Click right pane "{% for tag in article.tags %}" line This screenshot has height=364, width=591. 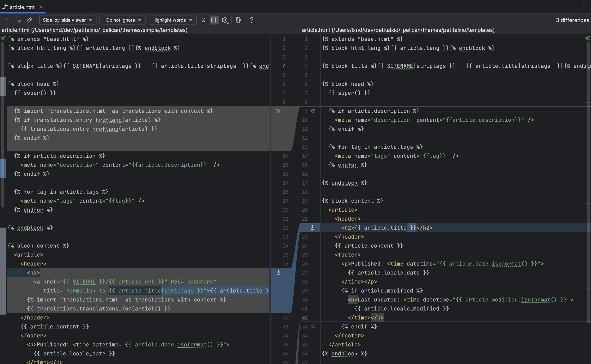375,147
